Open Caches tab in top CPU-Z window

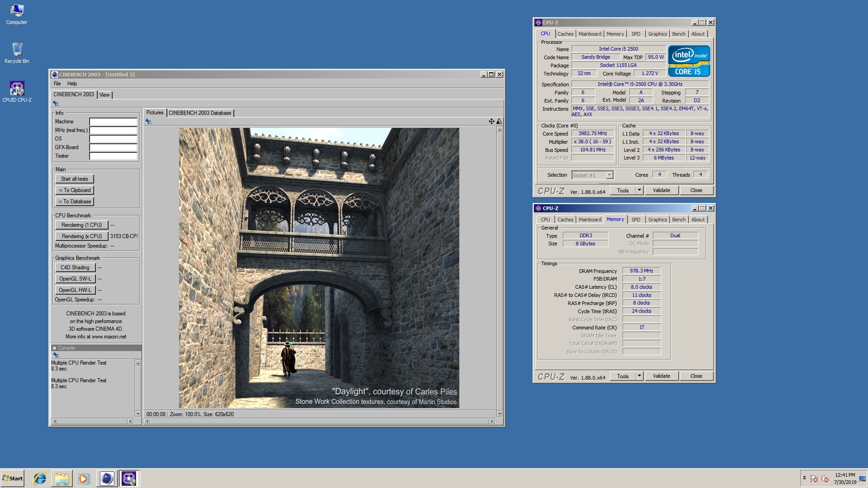[x=565, y=34]
